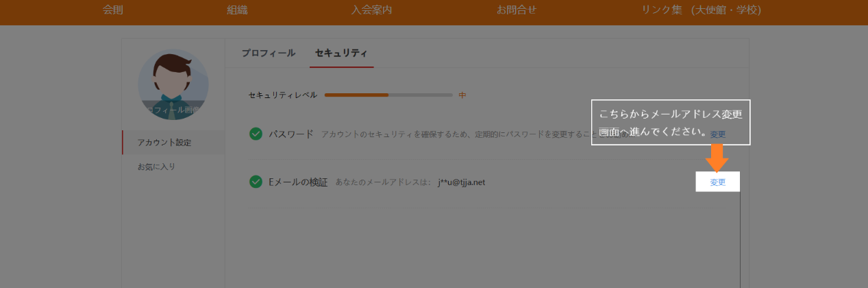Click the green checkmark beside Eメールの検証

pos(256,182)
